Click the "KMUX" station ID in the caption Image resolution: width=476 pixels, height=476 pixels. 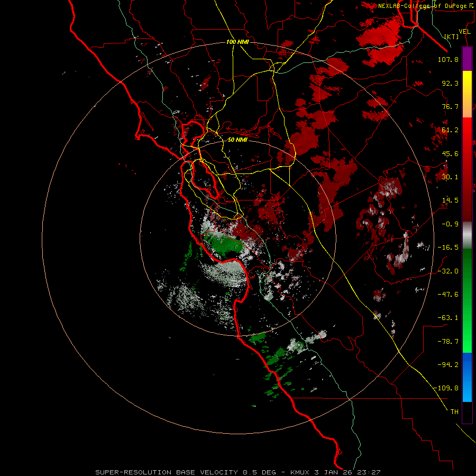coord(300,472)
